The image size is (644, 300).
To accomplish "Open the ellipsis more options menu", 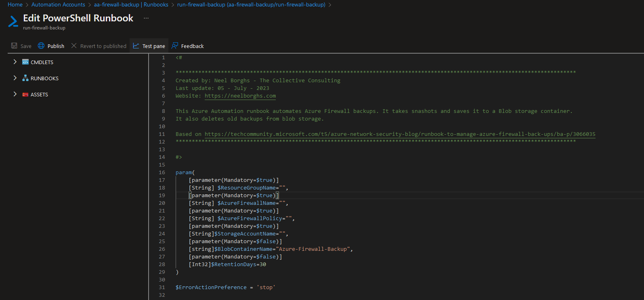I will pyautogui.click(x=146, y=18).
